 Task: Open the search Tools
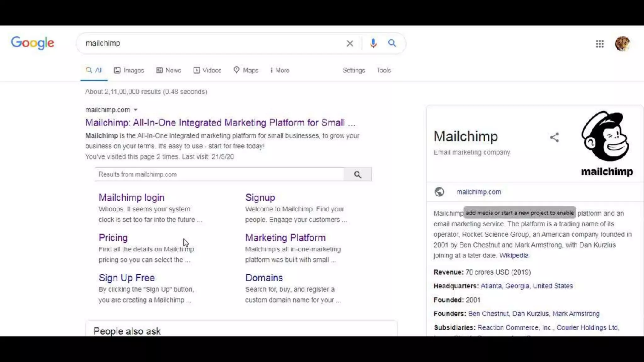(384, 70)
